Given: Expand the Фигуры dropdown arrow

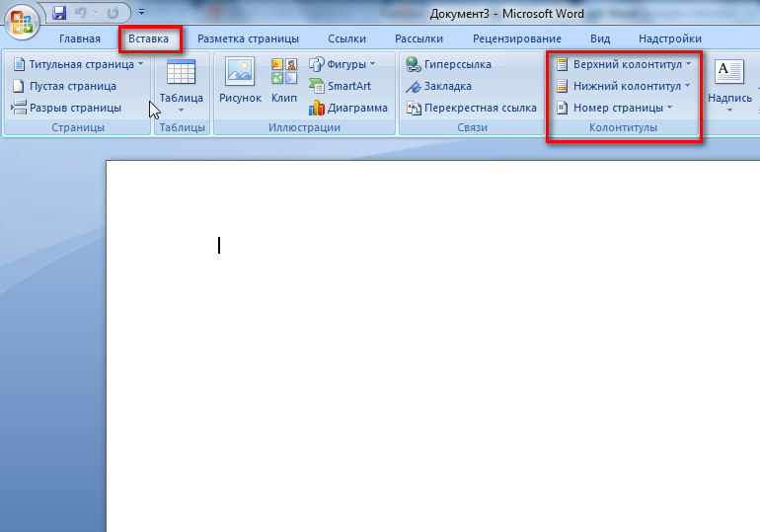Looking at the screenshot, I should pos(373,64).
